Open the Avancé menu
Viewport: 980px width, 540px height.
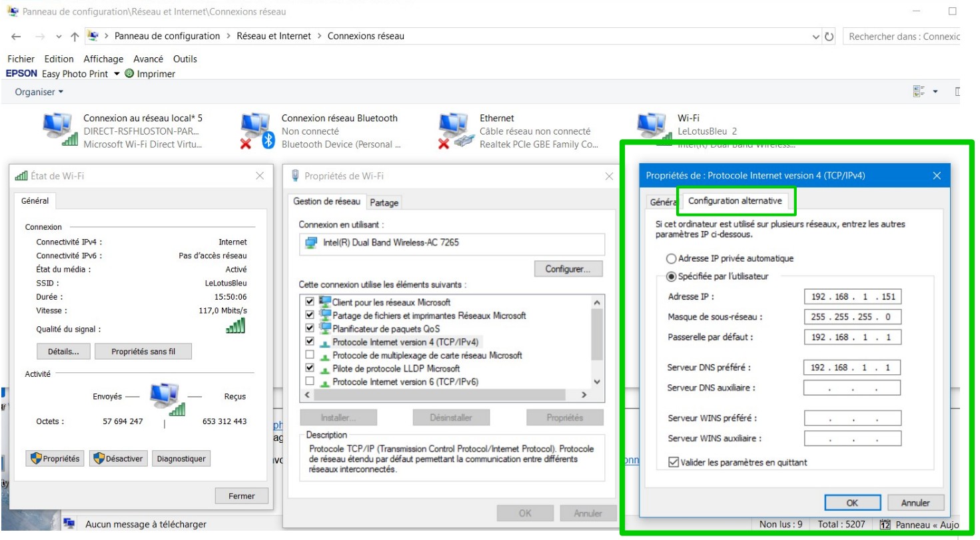148,59
